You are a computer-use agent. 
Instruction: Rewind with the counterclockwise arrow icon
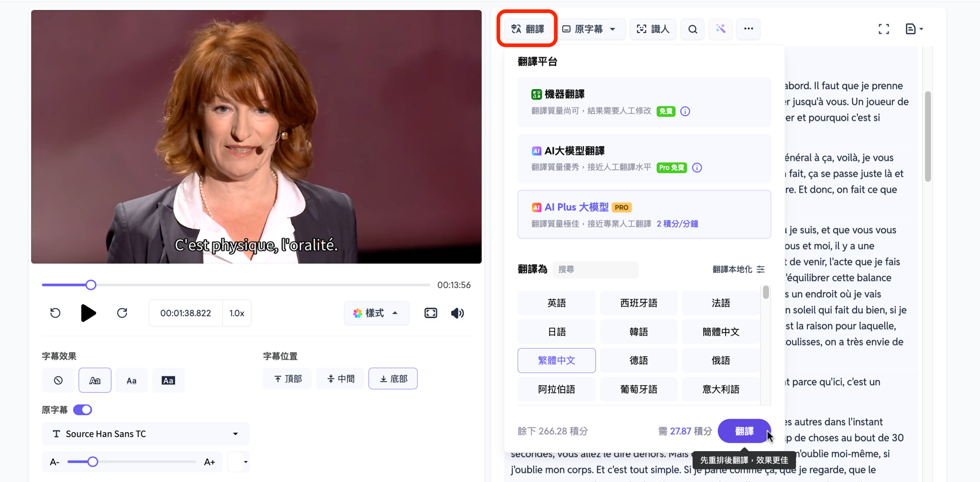point(55,313)
